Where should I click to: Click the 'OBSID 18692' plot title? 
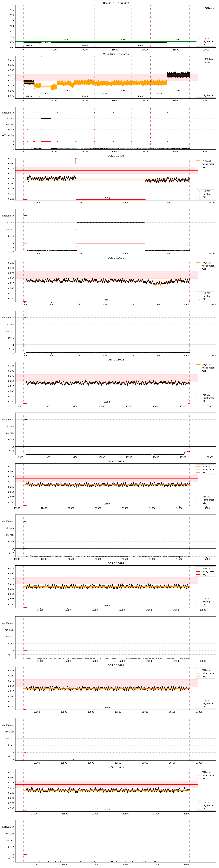tap(116, 360)
